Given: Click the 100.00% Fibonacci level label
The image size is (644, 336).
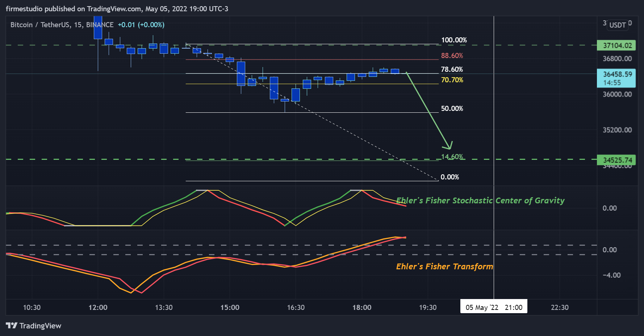Looking at the screenshot, I should [x=454, y=40].
